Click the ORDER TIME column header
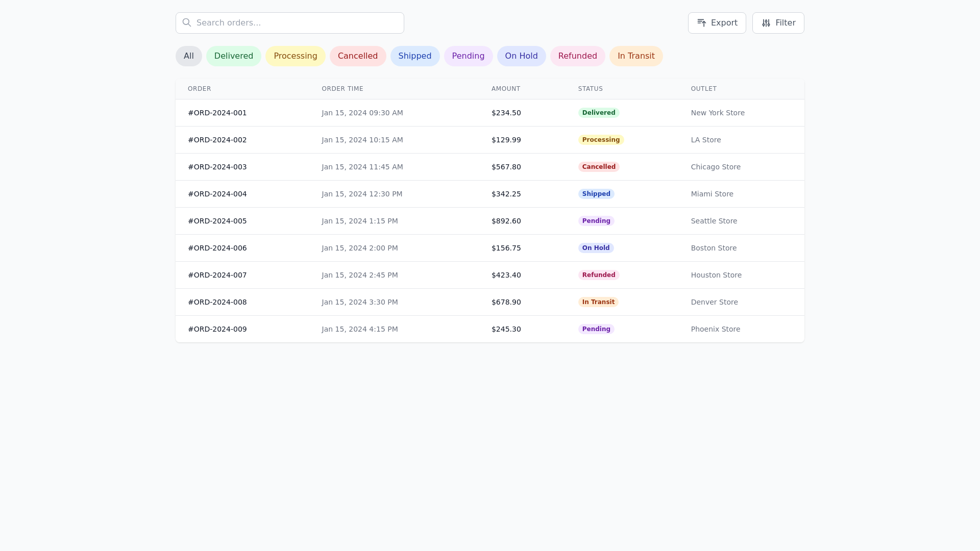980x551 pixels. coord(342,89)
